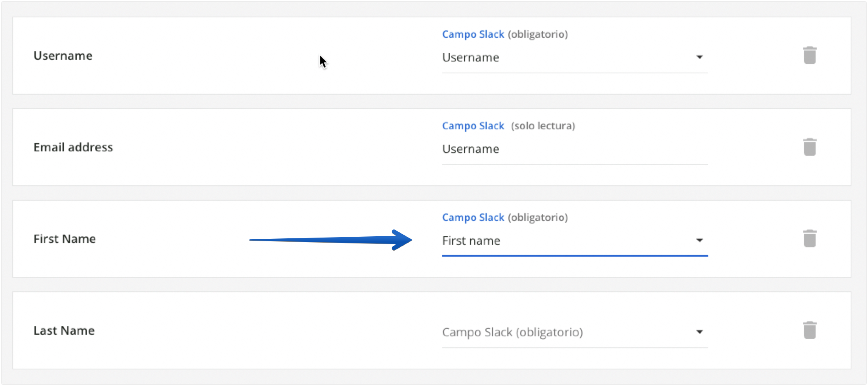Open the First name dropdown arrow
Viewport: 868px width, 386px height.
click(x=700, y=240)
